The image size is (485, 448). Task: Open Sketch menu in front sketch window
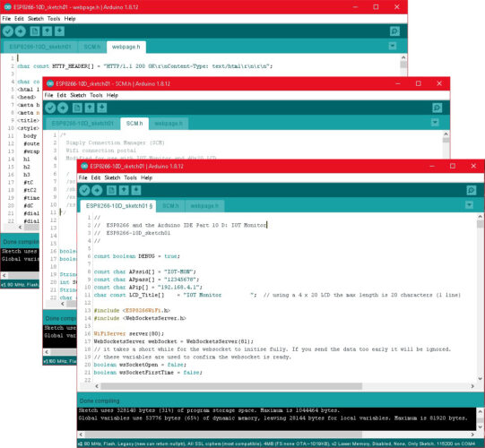click(112, 177)
